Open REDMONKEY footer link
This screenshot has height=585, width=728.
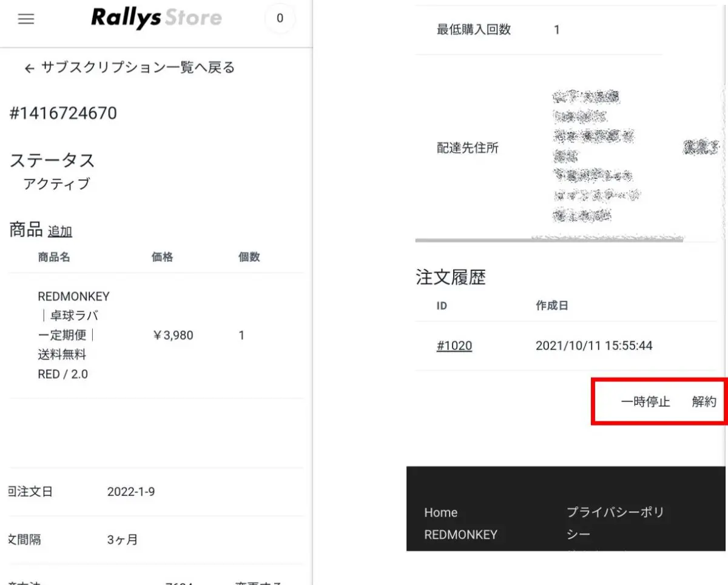460,534
